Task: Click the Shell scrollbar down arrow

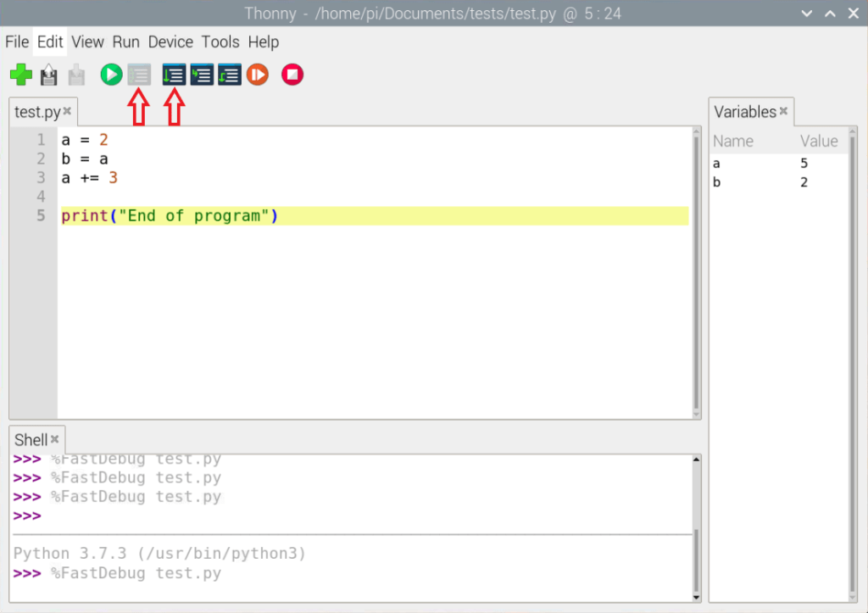Action: (697, 598)
